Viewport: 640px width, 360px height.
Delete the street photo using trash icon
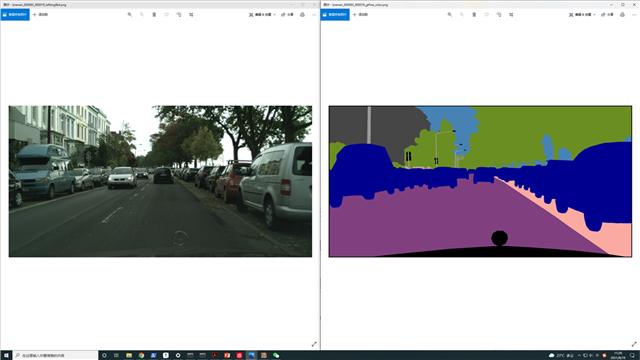(154, 15)
